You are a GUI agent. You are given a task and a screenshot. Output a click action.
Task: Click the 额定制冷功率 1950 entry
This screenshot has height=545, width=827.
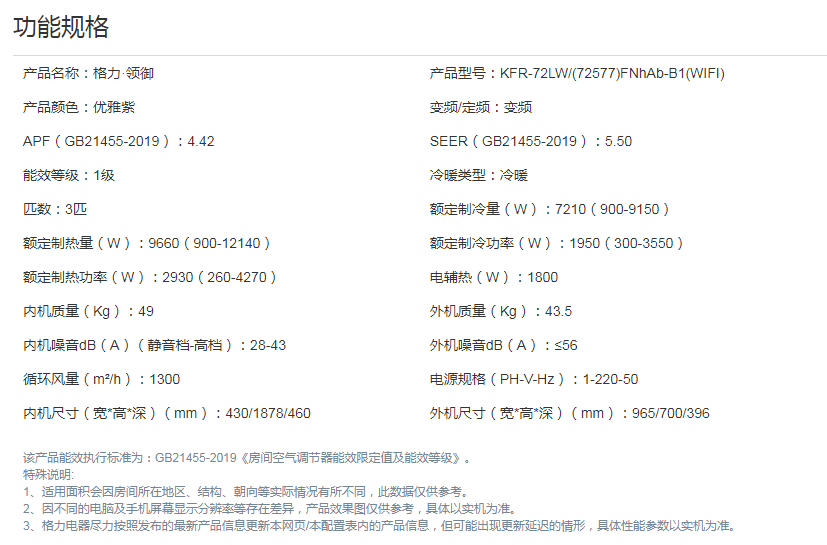tap(557, 243)
